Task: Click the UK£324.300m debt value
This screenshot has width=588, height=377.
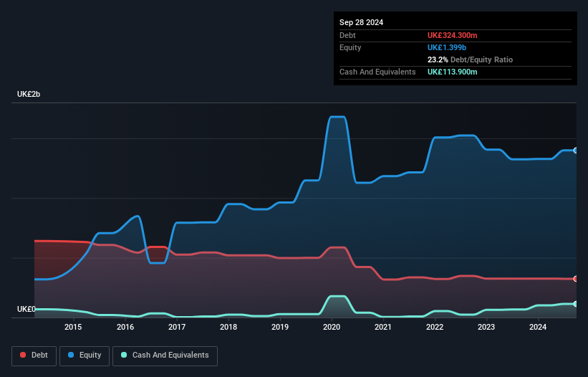Action: (x=452, y=35)
